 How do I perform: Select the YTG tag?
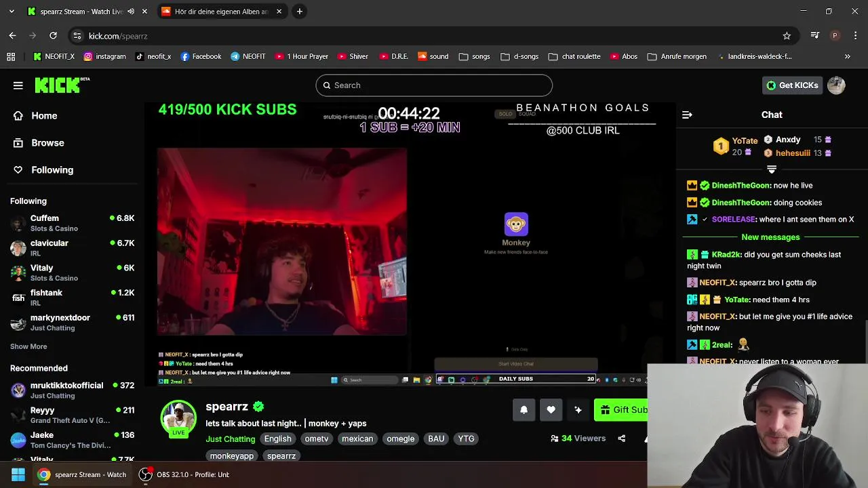(x=466, y=439)
